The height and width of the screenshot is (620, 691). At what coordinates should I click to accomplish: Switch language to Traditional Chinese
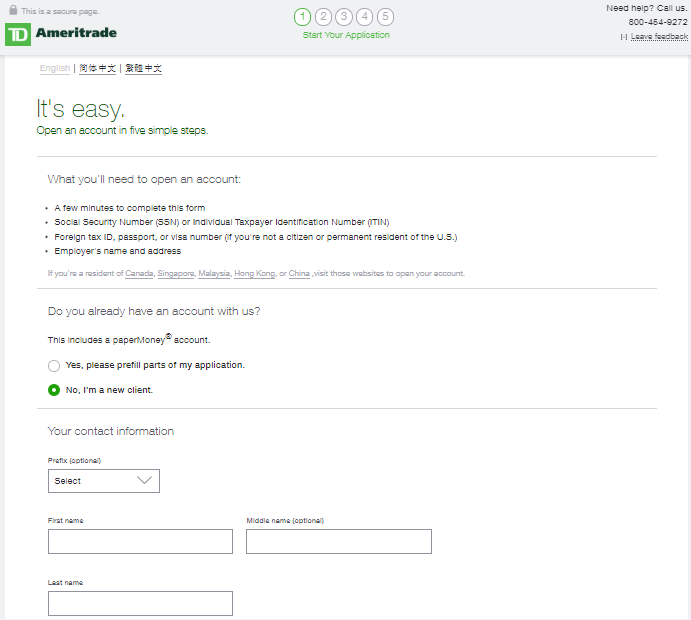pos(143,69)
